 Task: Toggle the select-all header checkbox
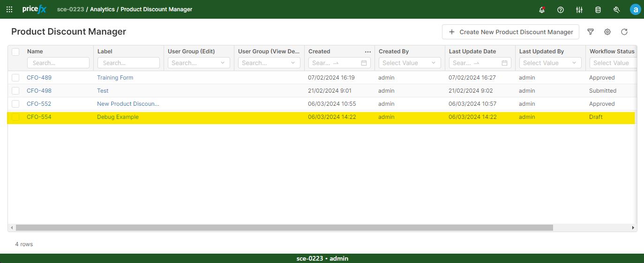pos(15,51)
